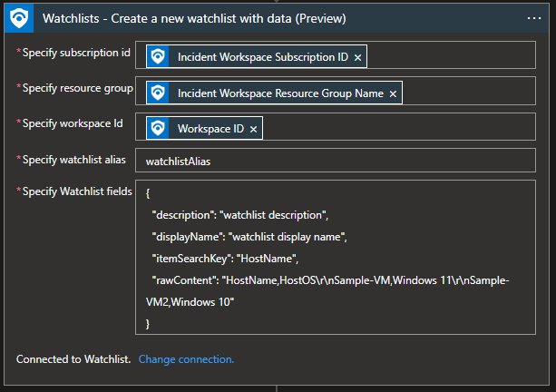Open the ellipsis menu on the action header
The height and width of the screenshot is (392, 556).
[x=533, y=17]
